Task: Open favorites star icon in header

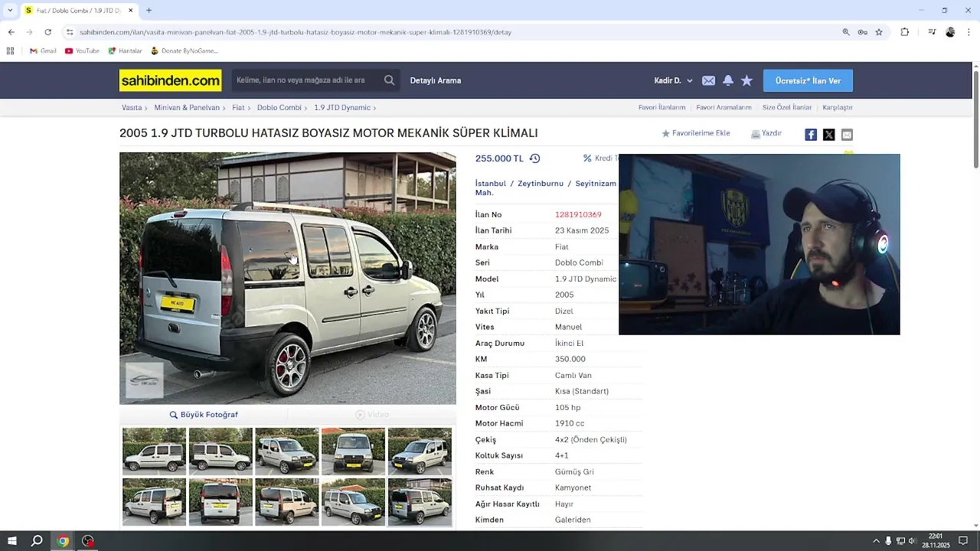Action: click(746, 80)
